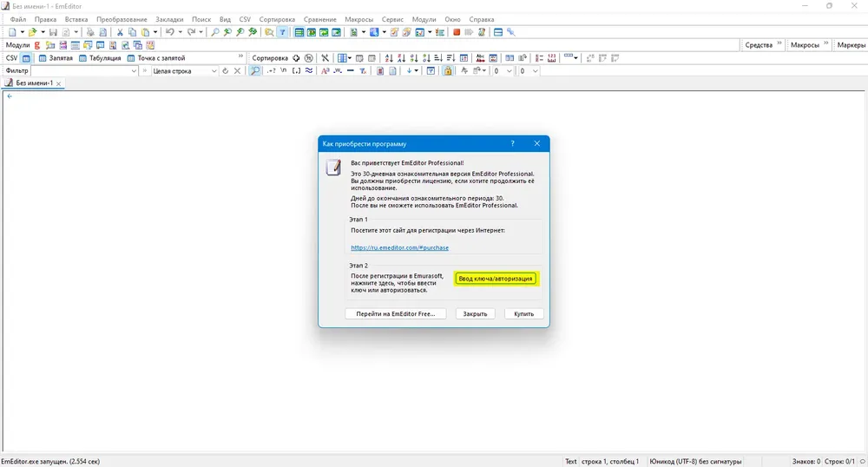This screenshot has width=868, height=467.
Task: Click the Закрыть button in dialog
Action: click(x=475, y=313)
